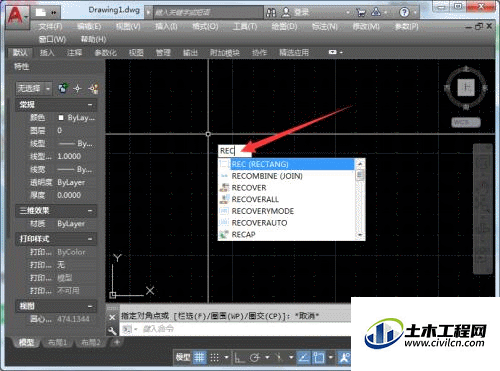Click the toggle PICKADD icon in properties

pyautogui.click(x=63, y=88)
